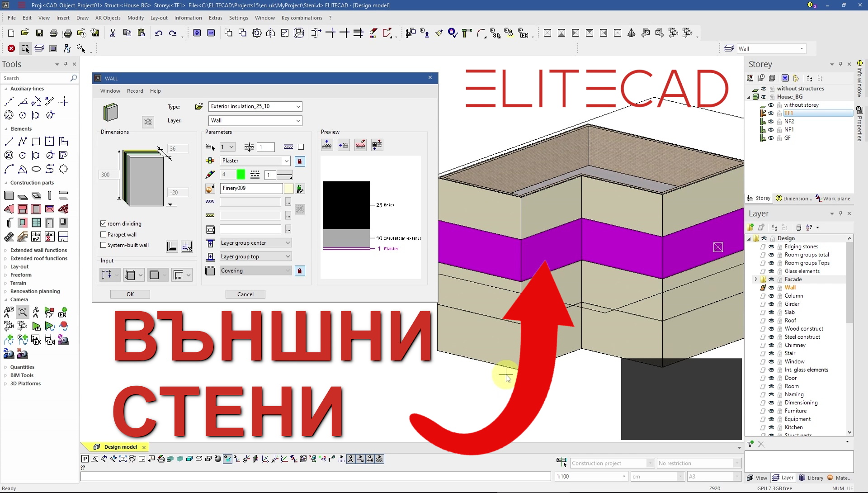Open the Modify menu
This screenshot has width=868, height=493.
(x=135, y=18)
